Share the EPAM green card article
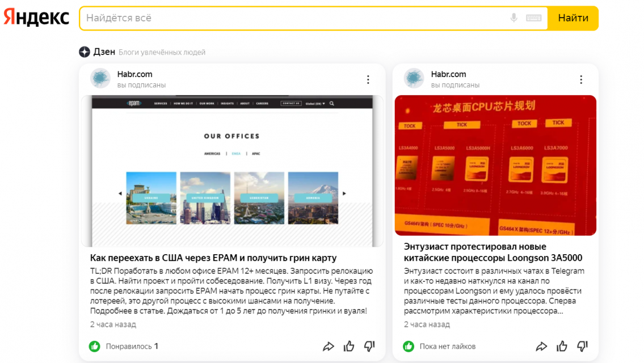The height and width of the screenshot is (363, 644). pos(328,346)
